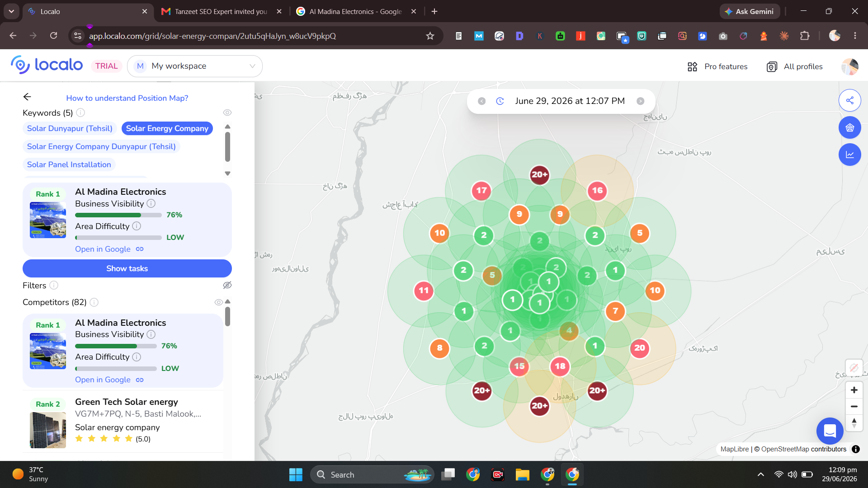Go to previous scan date
Viewport: 868px width, 488px height.
coord(482,101)
